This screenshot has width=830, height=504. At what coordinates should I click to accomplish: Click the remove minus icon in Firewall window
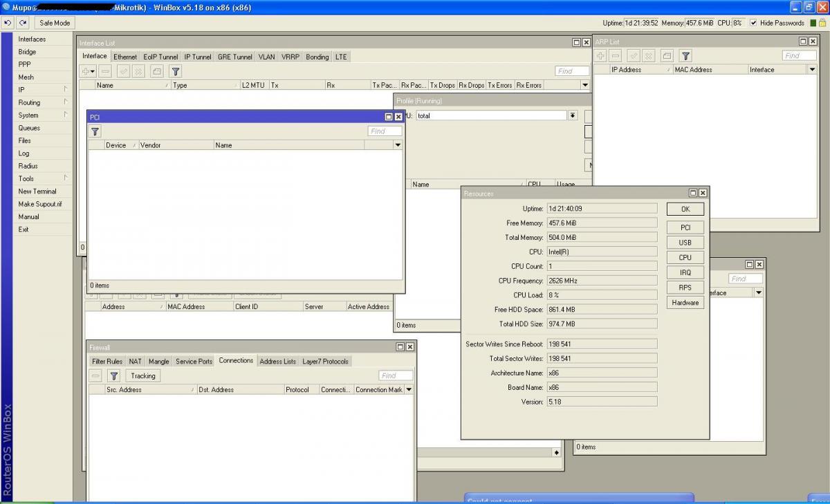pyautogui.click(x=96, y=375)
